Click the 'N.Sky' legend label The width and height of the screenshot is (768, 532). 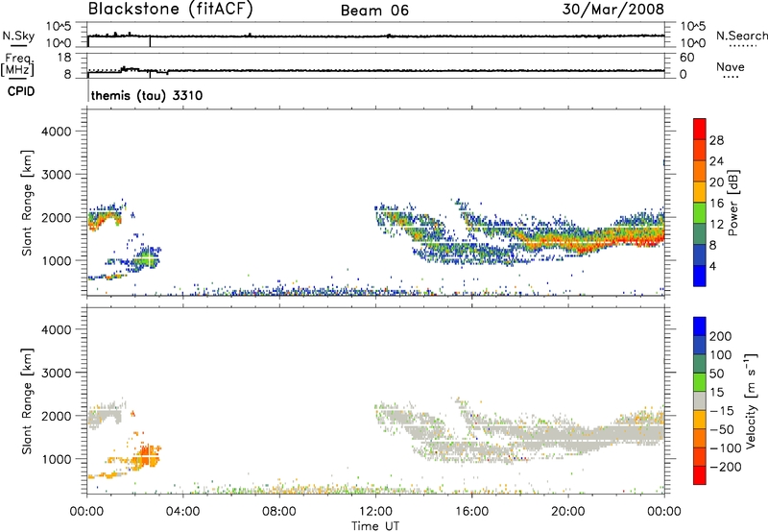point(18,36)
